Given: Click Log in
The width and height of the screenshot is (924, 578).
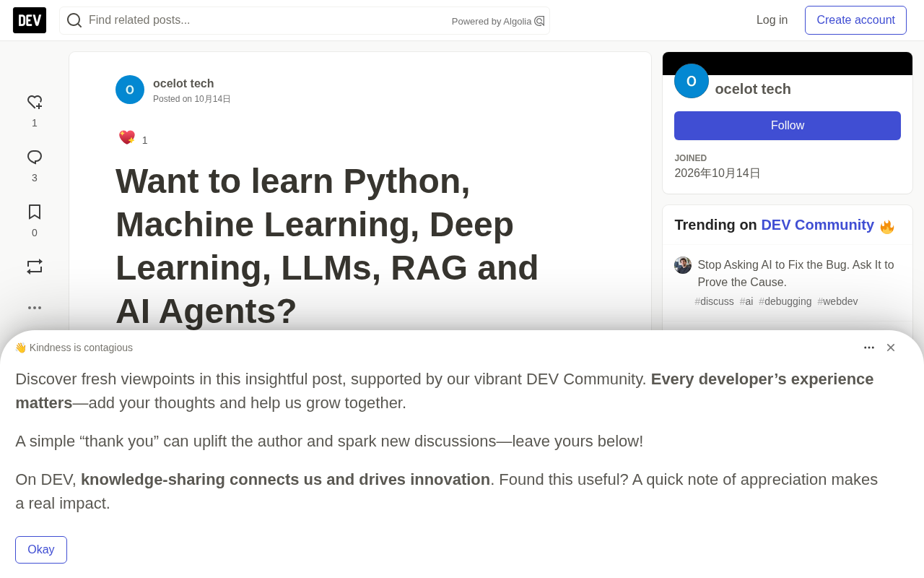Looking at the screenshot, I should coord(772,20).
